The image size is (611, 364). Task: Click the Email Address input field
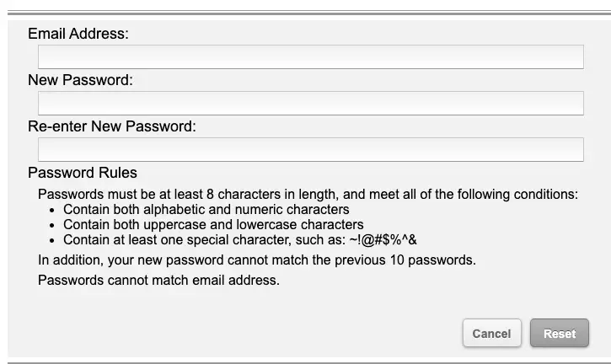pos(310,56)
